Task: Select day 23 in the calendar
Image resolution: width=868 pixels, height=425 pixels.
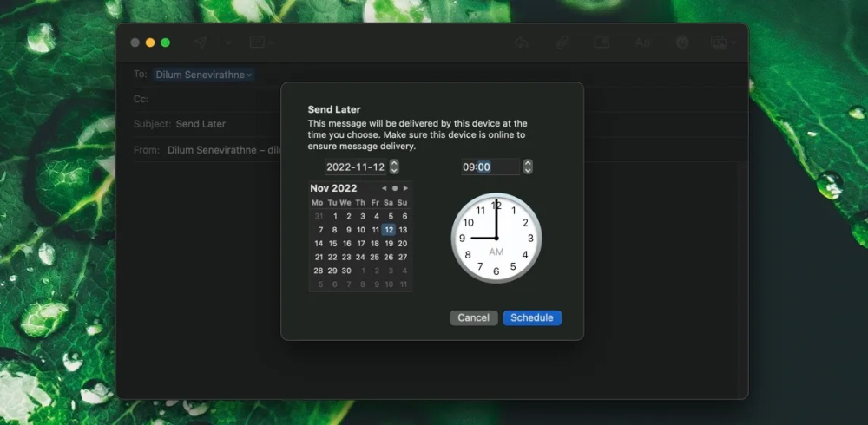Action: point(346,258)
